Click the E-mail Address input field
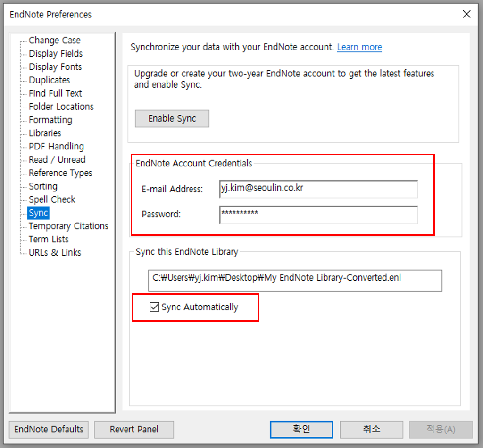483x448 pixels. pos(318,189)
